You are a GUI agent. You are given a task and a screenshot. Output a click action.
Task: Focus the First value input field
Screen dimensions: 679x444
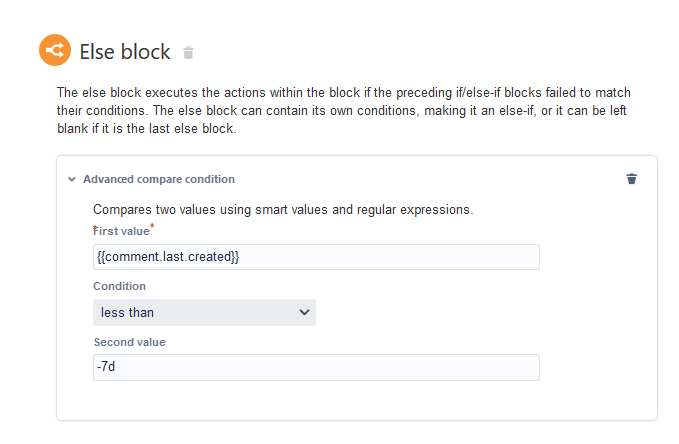(316, 257)
